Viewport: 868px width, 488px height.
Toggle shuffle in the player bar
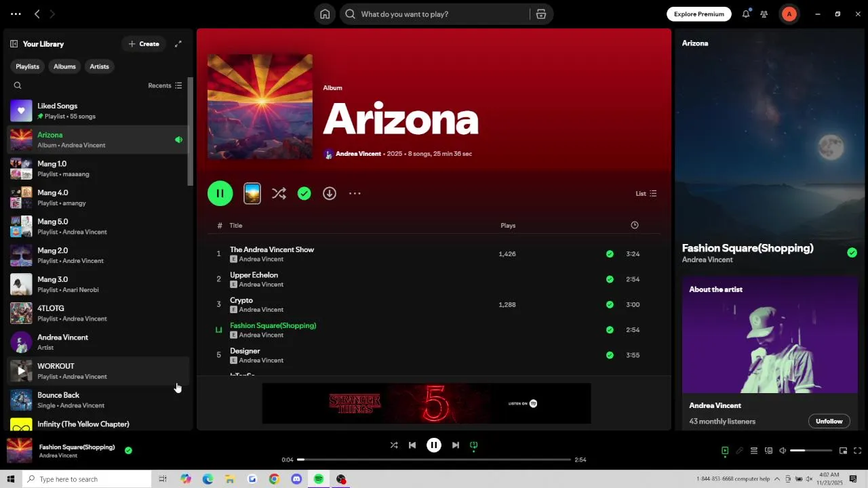(x=394, y=445)
